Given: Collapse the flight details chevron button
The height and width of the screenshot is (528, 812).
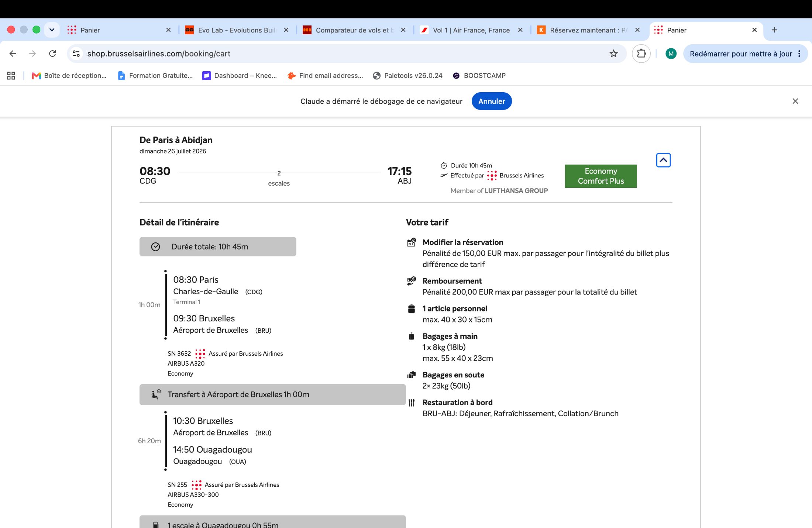Looking at the screenshot, I should (663, 160).
